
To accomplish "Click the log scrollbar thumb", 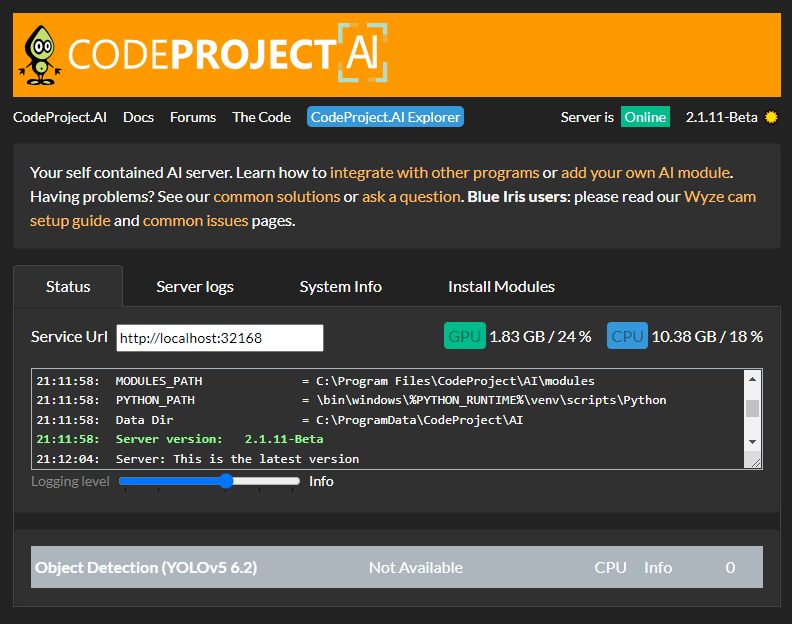I will coord(753,408).
